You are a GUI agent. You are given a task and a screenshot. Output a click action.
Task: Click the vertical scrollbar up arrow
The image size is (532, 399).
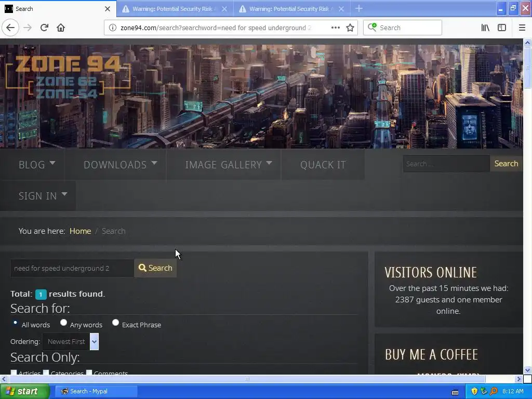(x=527, y=43)
